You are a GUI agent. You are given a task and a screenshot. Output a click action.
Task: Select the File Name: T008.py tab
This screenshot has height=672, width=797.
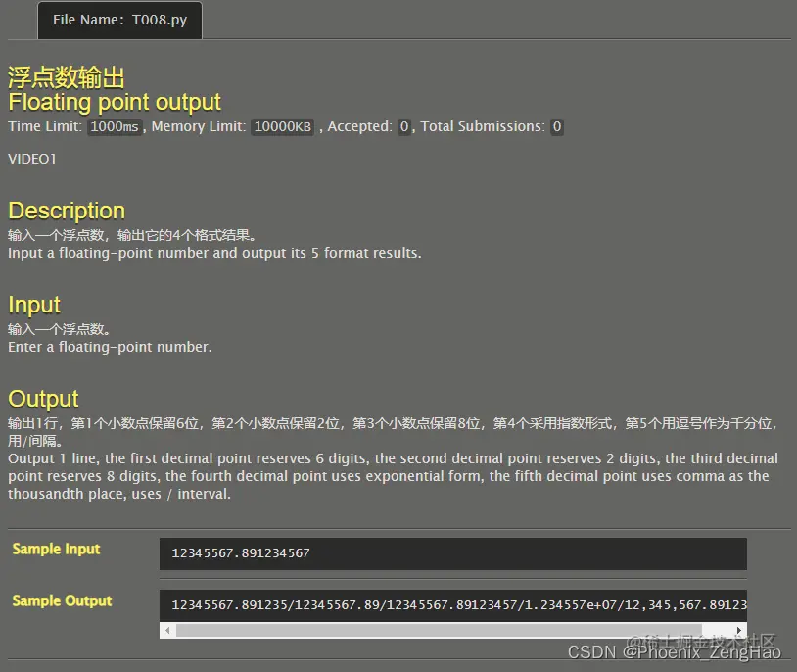119,20
